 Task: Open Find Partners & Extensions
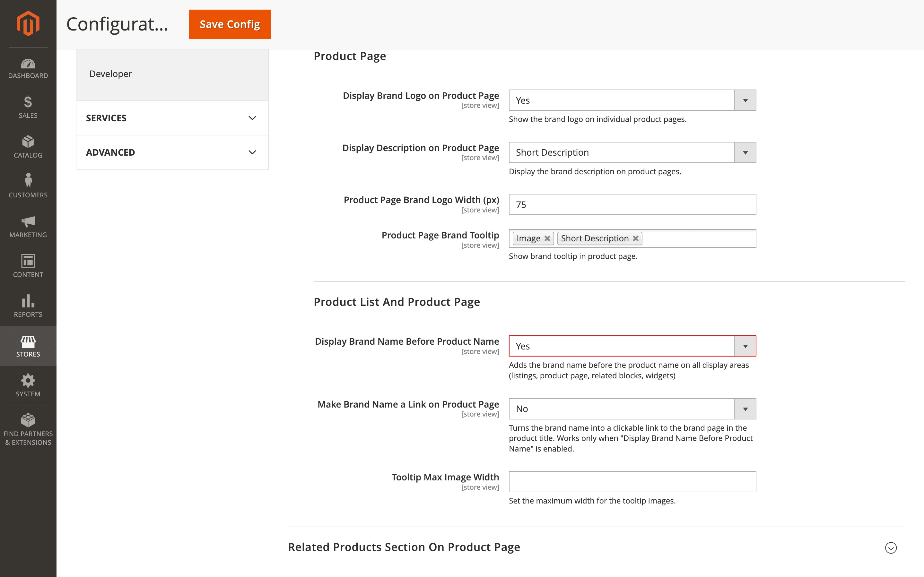click(x=28, y=428)
